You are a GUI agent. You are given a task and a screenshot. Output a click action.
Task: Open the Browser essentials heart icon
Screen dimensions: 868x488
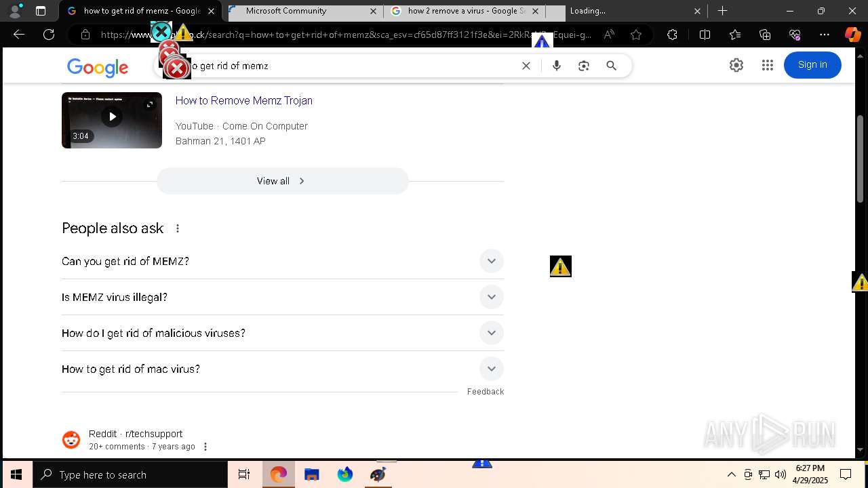(x=795, y=35)
